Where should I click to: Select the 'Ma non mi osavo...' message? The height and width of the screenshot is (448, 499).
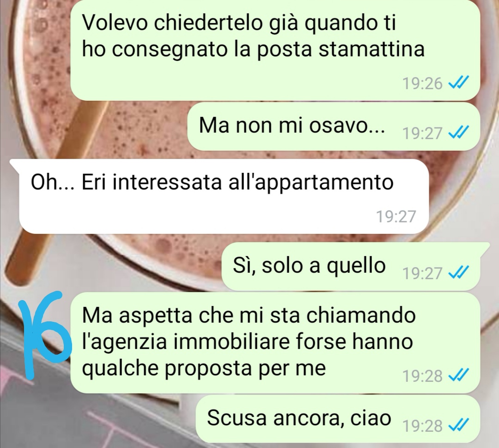coord(334,127)
